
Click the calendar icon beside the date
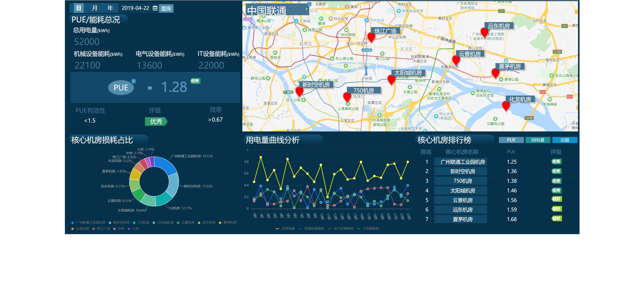(155, 8)
